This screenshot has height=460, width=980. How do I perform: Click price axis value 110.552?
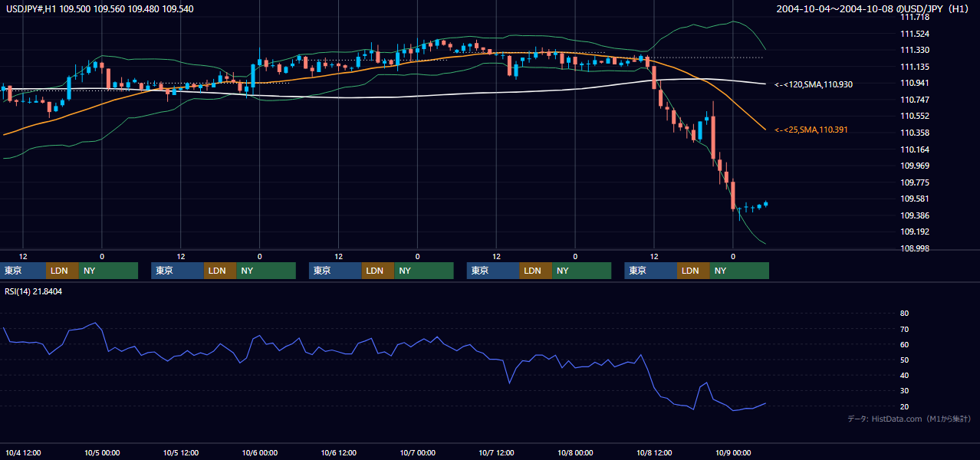pyautogui.click(x=916, y=116)
